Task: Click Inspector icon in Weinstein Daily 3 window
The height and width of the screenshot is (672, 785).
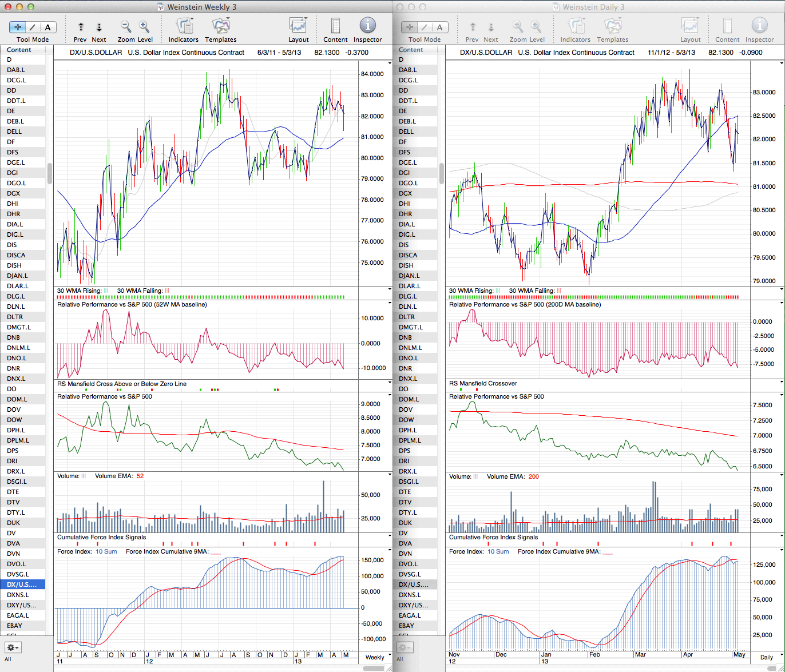Action: (x=759, y=26)
